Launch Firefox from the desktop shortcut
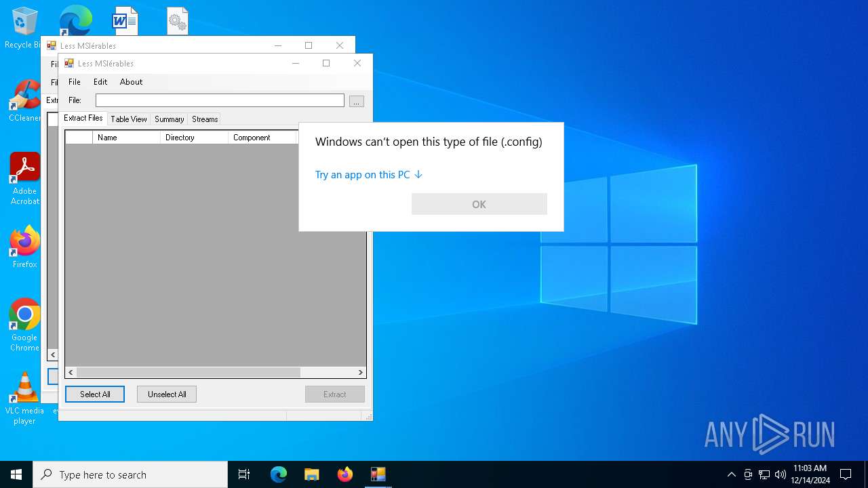This screenshot has width=868, height=488. (x=25, y=247)
